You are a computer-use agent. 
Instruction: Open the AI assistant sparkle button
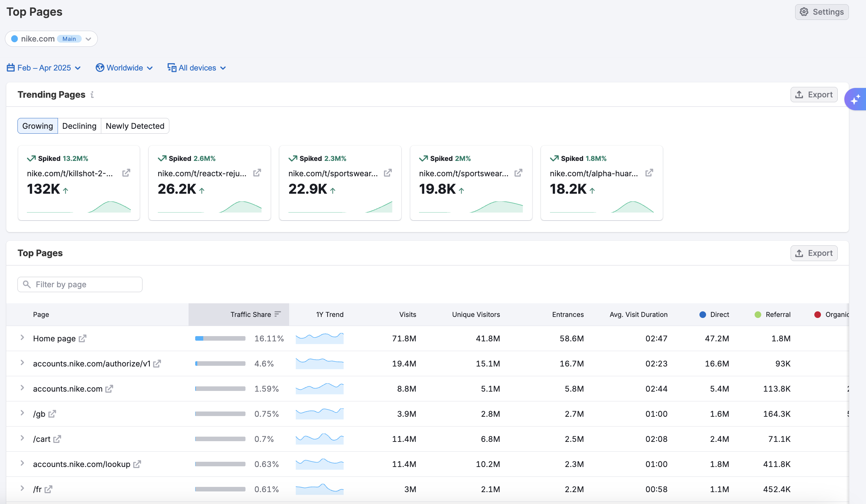(x=855, y=99)
